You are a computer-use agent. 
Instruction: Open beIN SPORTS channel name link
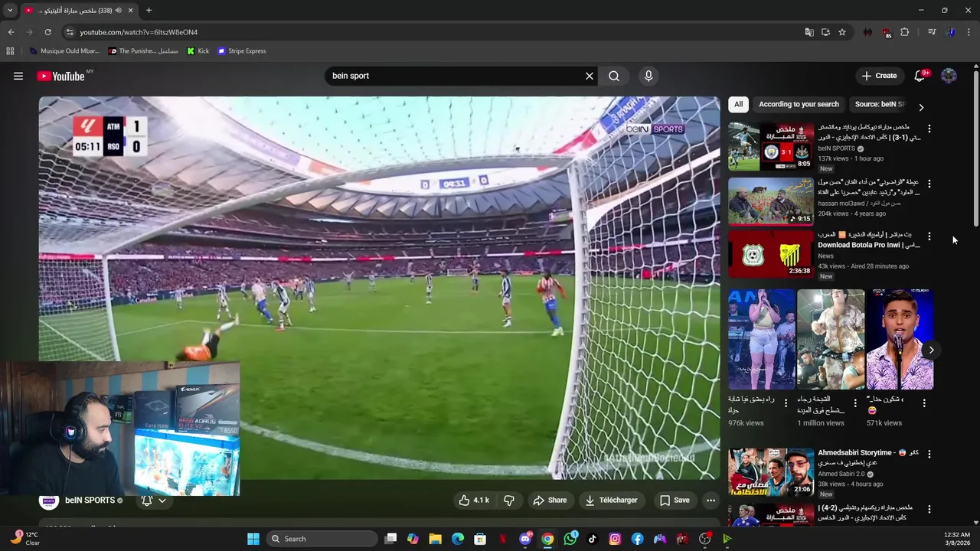click(90, 500)
